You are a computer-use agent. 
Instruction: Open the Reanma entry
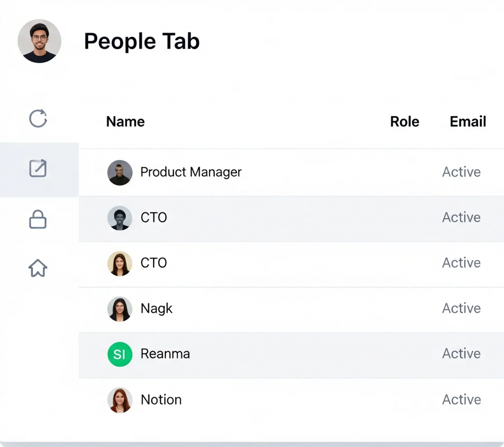(165, 354)
